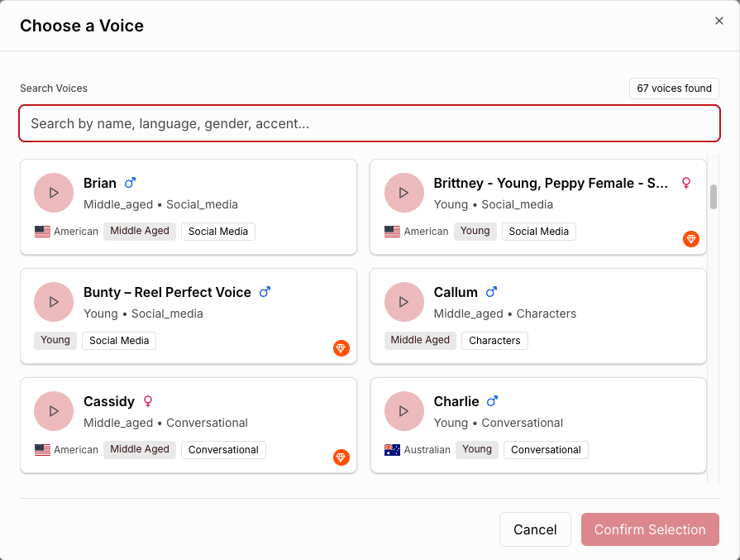Click the female gender icon beside Brittney

click(x=686, y=183)
